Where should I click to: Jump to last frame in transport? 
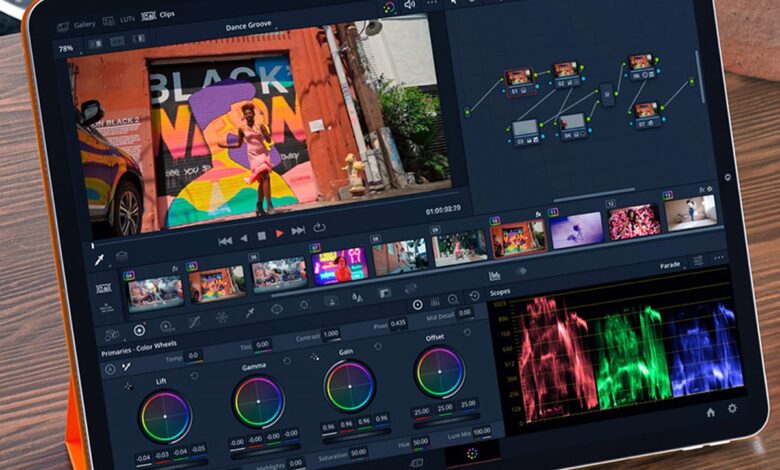[297, 230]
